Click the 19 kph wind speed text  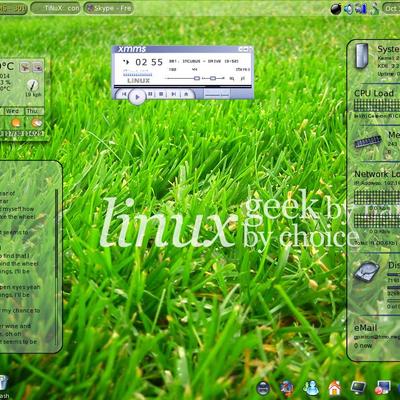[x=33, y=95]
